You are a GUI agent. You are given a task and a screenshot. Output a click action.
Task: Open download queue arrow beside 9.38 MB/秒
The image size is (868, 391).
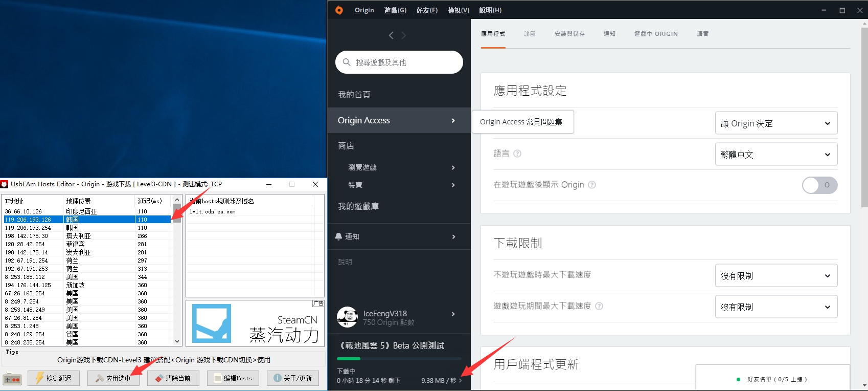[x=460, y=380]
